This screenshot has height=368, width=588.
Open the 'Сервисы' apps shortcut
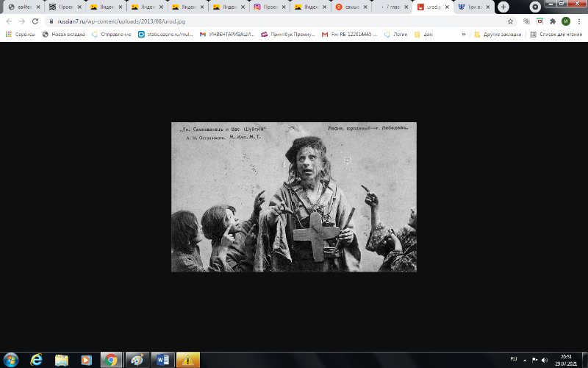click(21, 34)
